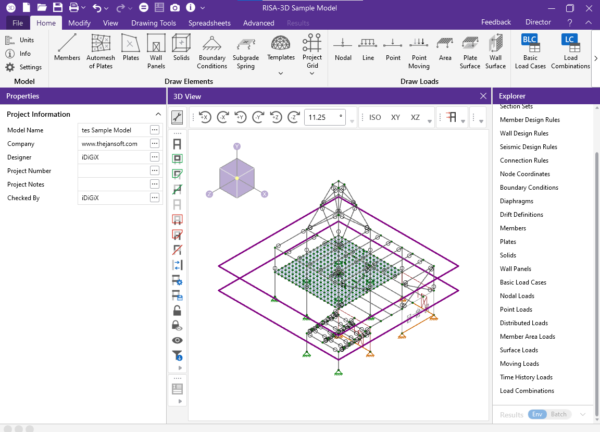Screen dimensions: 600x432
Task: Click the XY view button
Action: (x=395, y=117)
